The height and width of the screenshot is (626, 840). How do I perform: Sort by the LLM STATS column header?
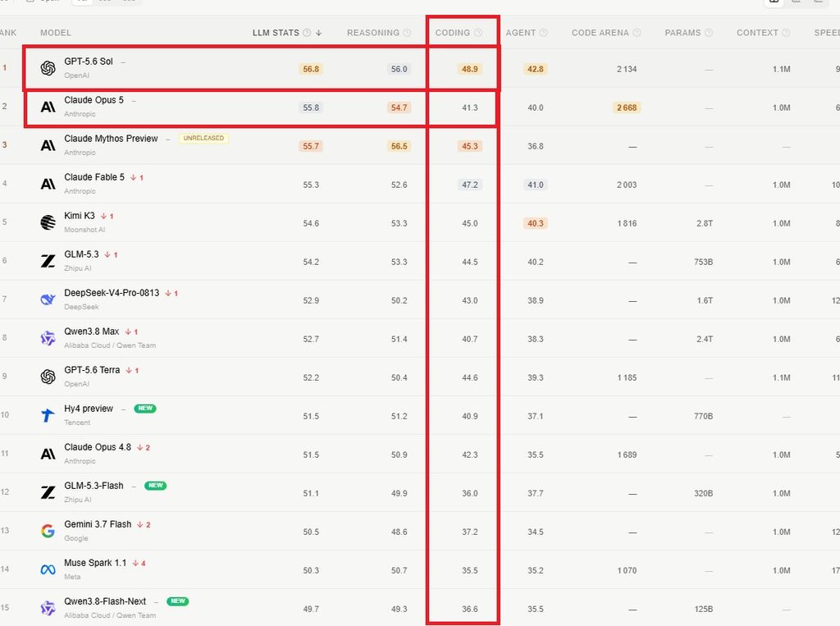(x=276, y=33)
